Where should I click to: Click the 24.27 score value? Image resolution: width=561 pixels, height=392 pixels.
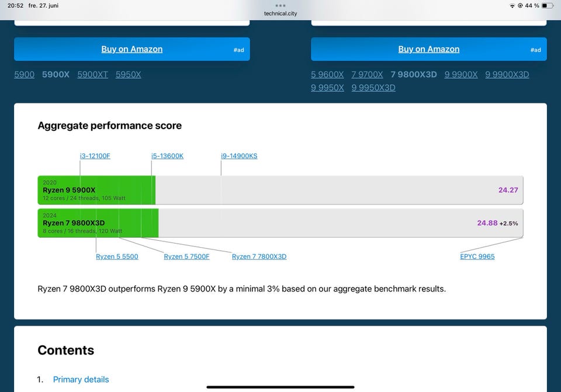pyautogui.click(x=508, y=190)
